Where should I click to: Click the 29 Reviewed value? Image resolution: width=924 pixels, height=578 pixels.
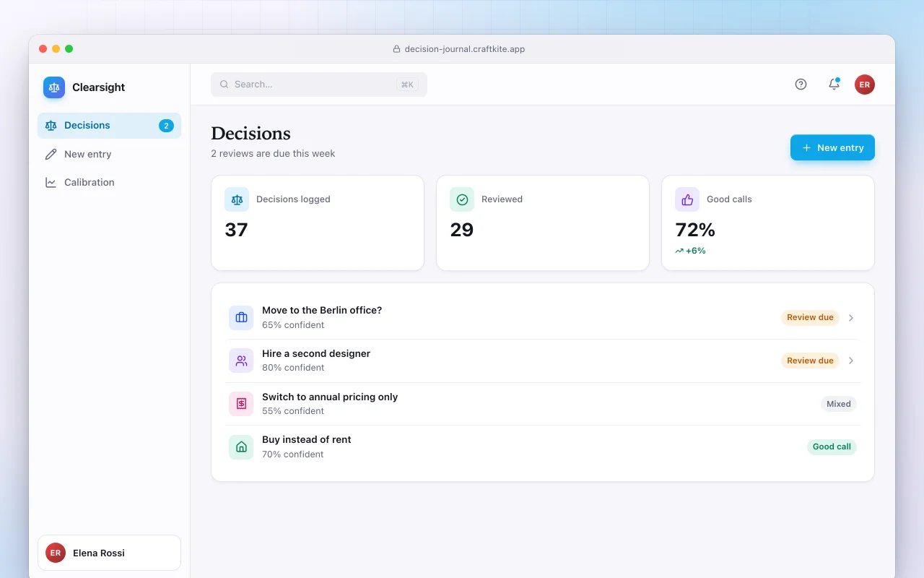tap(462, 230)
